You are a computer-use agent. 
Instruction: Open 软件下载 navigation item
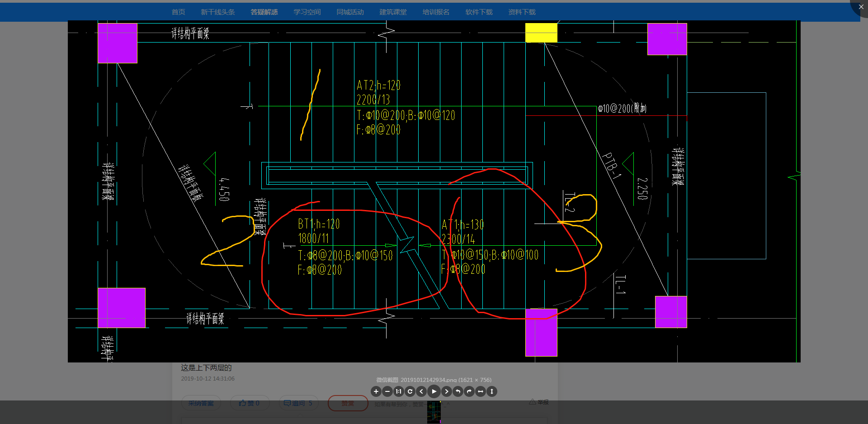479,12
